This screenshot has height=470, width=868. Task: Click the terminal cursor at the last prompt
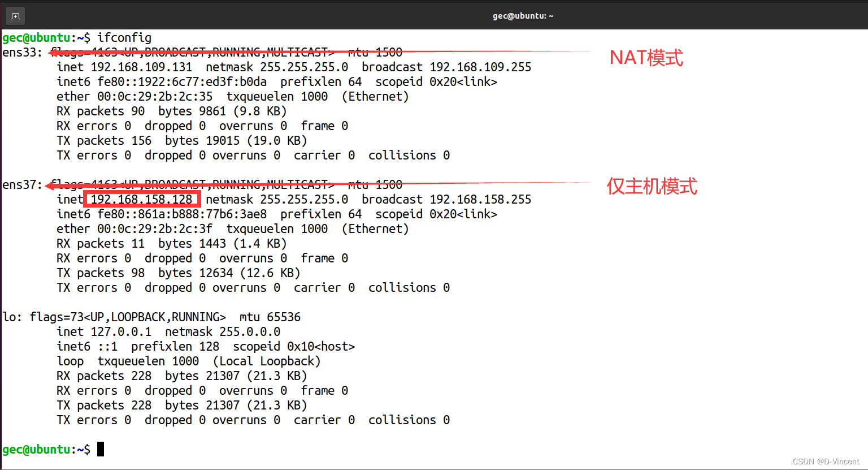[x=101, y=449]
